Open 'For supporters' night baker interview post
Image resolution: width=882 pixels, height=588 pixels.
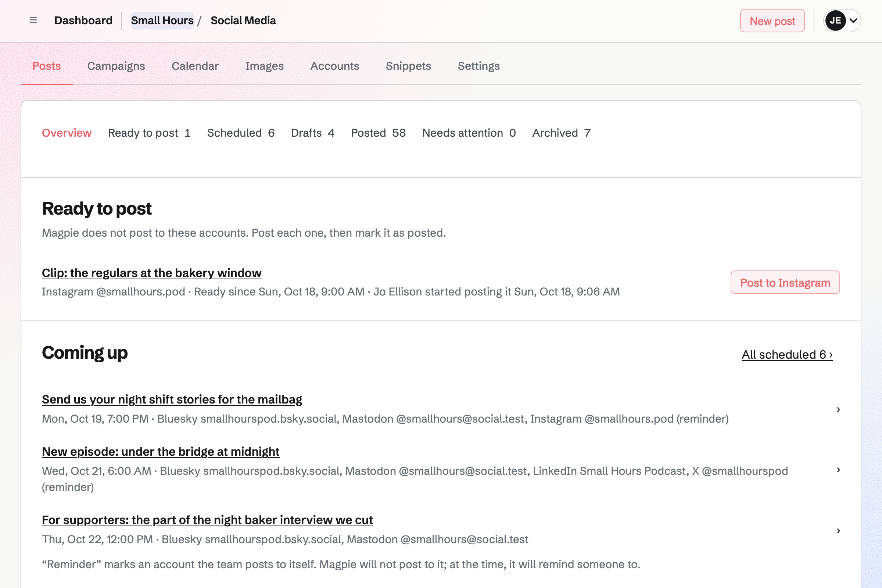(x=207, y=520)
